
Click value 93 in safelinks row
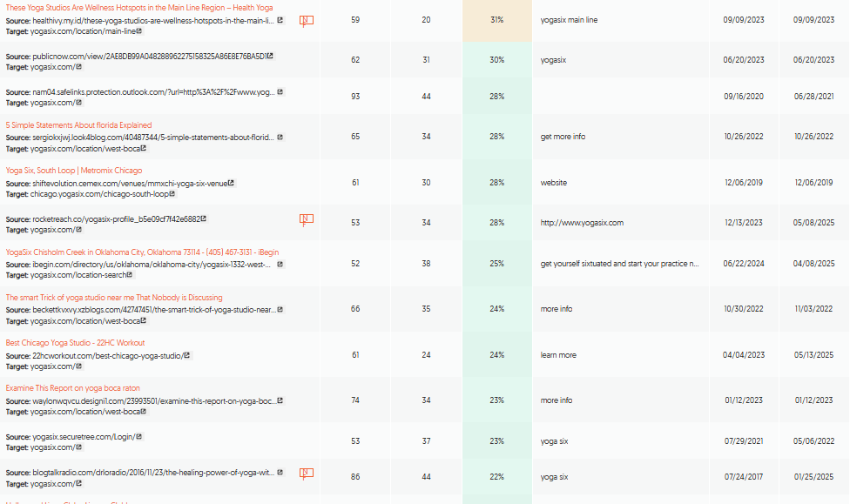click(355, 97)
